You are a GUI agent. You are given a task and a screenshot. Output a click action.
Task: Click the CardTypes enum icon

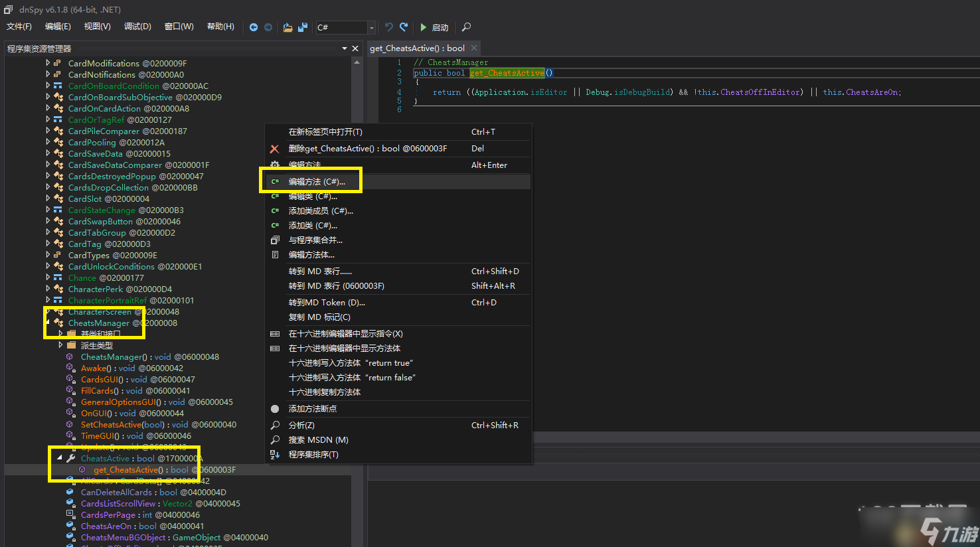click(58, 255)
